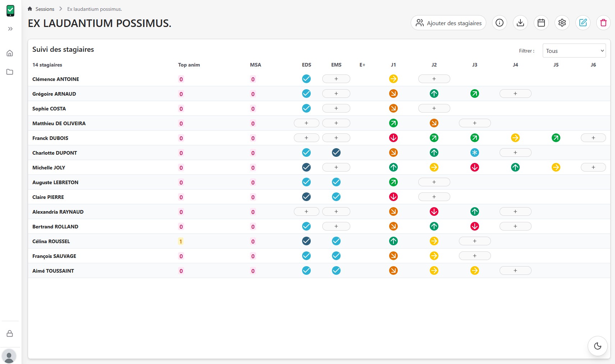The image size is (615, 364).
Task: Add EDS entry for Matthieu DE OLIVEIRA
Action: (306, 123)
